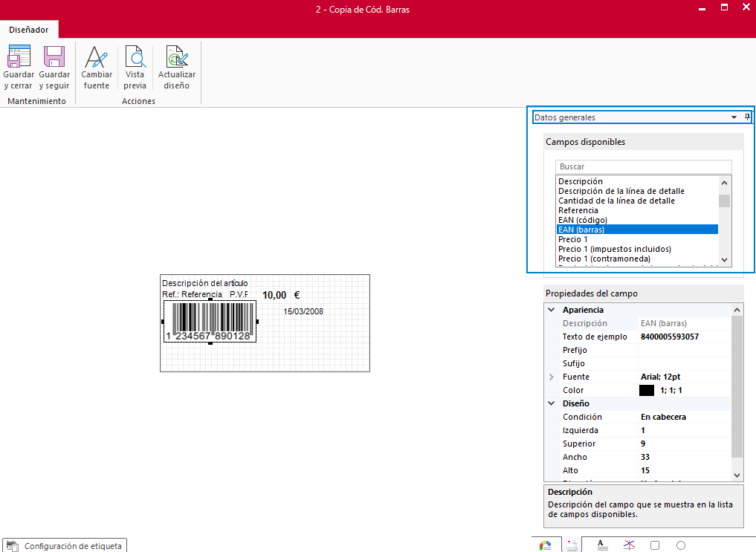Click the Texto de ejemplo value 8400005593057
This screenshot has height=552, width=756.
click(x=669, y=337)
